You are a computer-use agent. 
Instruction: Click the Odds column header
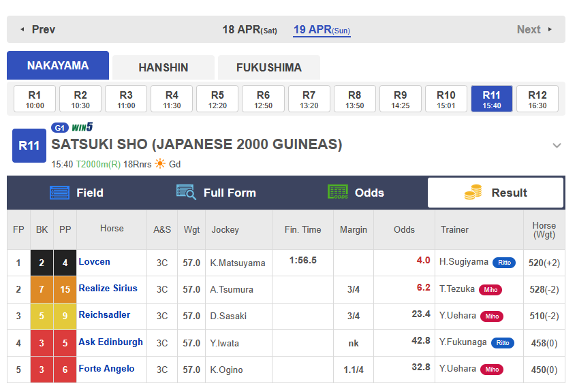tap(404, 229)
